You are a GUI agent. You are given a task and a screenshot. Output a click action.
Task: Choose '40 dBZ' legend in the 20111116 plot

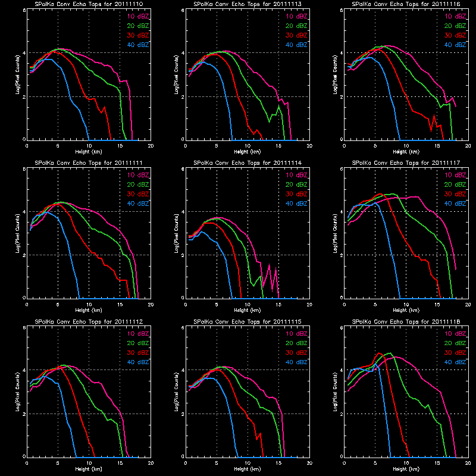(455, 45)
